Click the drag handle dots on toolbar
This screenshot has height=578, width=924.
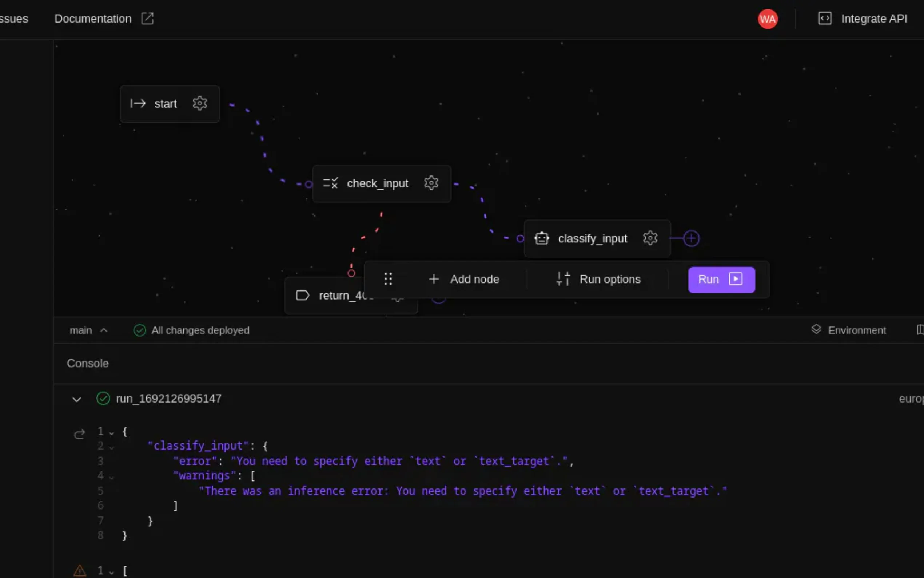coord(388,279)
